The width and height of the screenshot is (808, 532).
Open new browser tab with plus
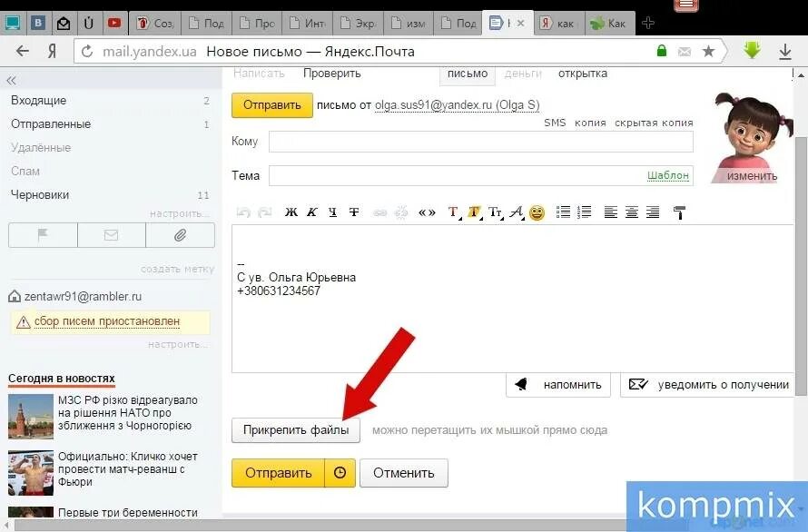(x=648, y=23)
